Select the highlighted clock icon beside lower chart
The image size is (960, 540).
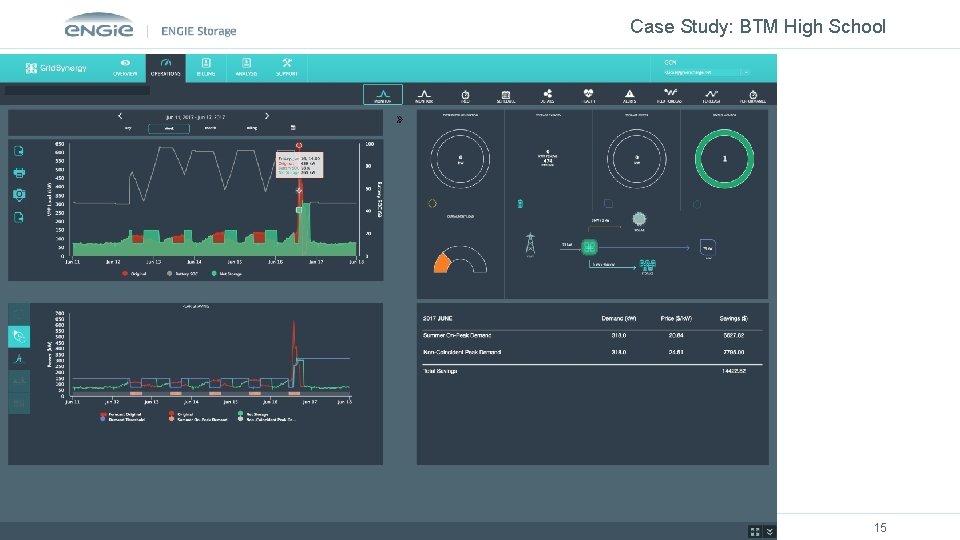pos(19,336)
